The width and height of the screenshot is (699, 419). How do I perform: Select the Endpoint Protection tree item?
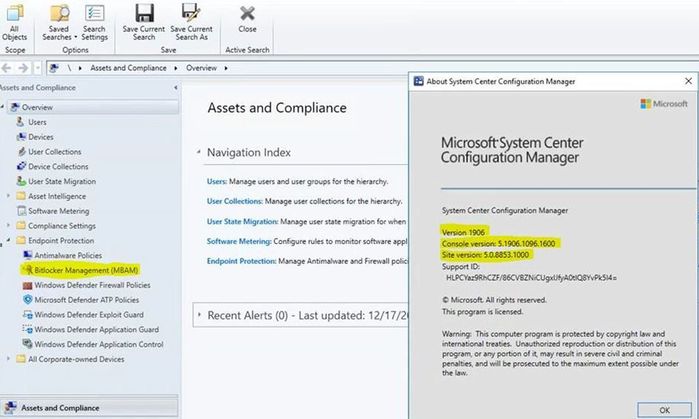click(61, 240)
